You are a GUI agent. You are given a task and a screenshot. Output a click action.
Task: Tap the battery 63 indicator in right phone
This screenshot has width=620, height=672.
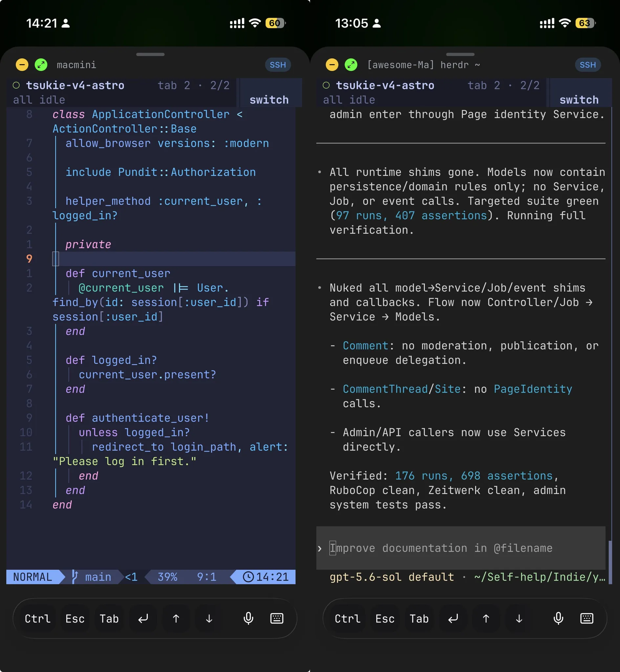(585, 23)
